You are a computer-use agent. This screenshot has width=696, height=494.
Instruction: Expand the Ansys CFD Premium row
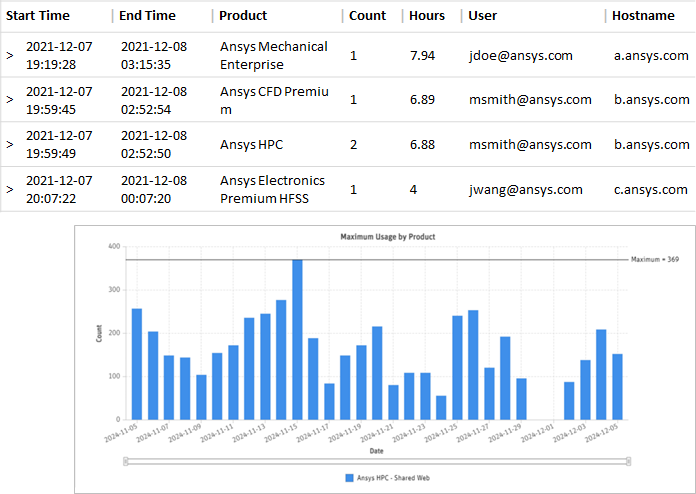[x=9, y=100]
